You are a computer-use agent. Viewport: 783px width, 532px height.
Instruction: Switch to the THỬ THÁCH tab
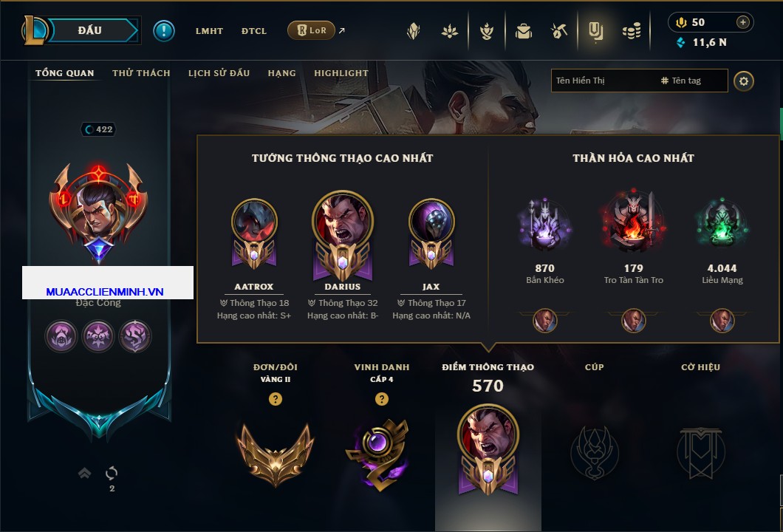(141, 73)
